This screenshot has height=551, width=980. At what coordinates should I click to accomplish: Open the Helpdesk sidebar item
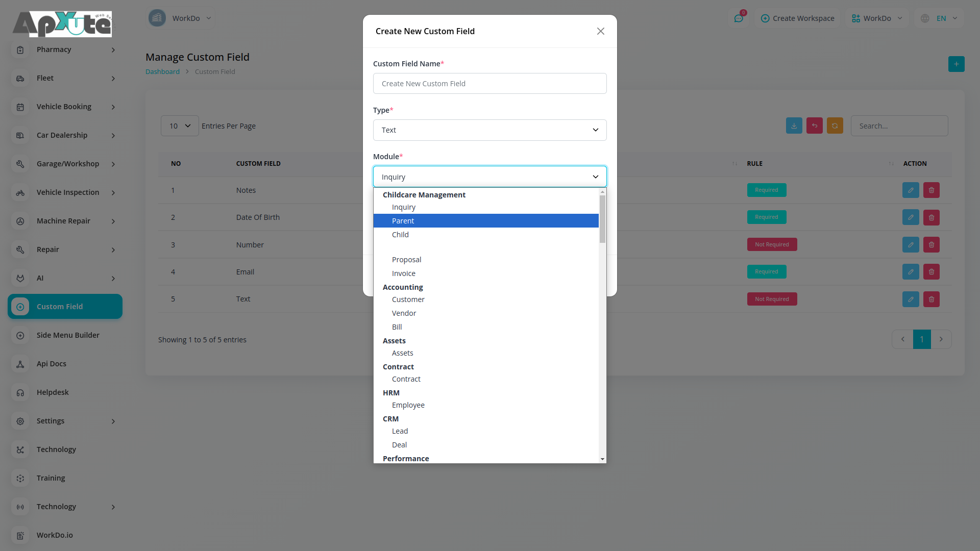[53, 392]
